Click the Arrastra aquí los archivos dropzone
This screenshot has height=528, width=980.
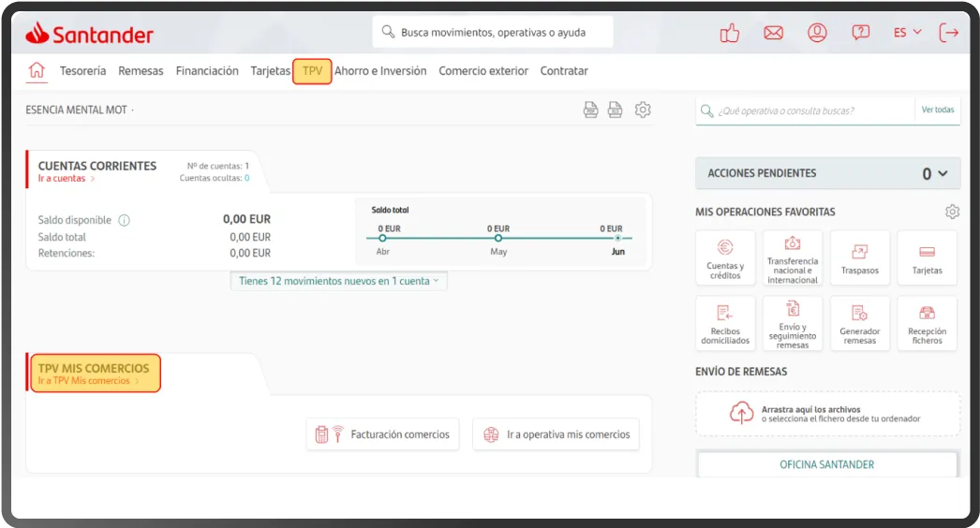tap(827, 414)
